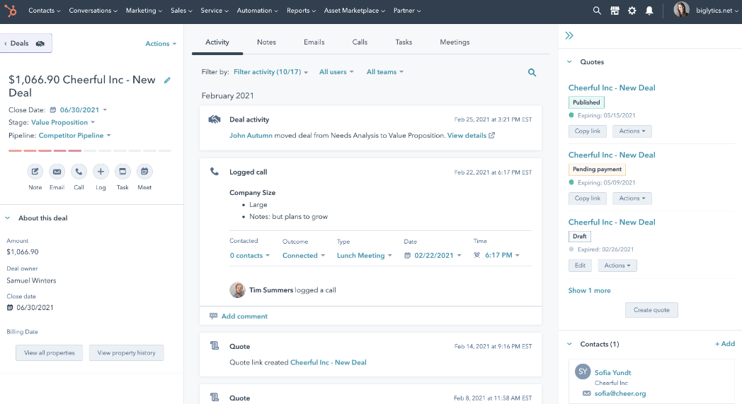Open the Asset Marketplace menu

point(354,10)
